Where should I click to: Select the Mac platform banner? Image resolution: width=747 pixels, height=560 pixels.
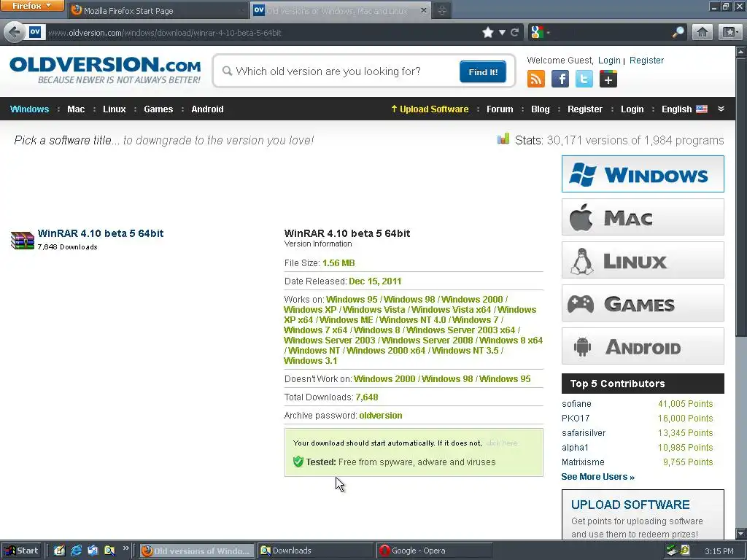[x=643, y=217]
